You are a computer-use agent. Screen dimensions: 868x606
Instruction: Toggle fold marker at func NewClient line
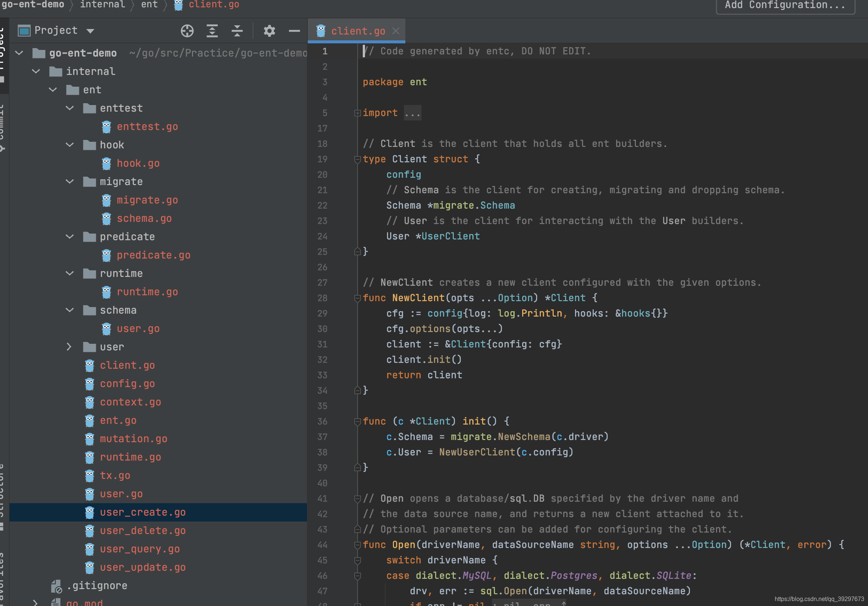click(x=357, y=298)
